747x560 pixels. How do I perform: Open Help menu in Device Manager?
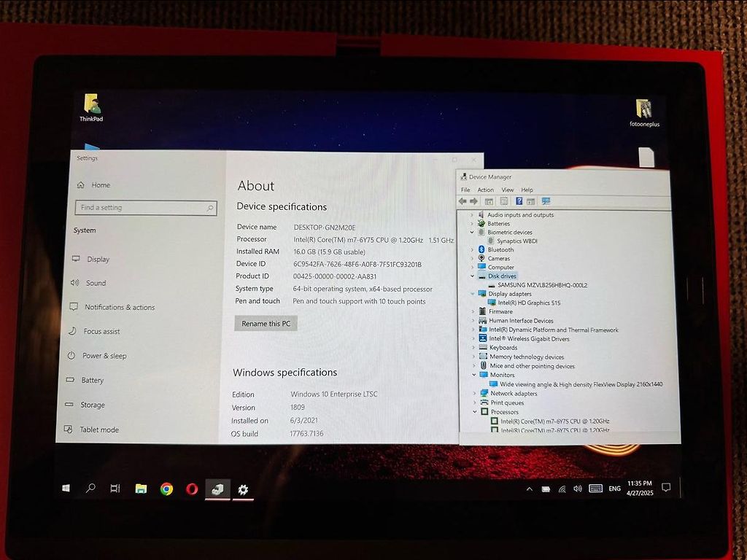click(x=527, y=190)
